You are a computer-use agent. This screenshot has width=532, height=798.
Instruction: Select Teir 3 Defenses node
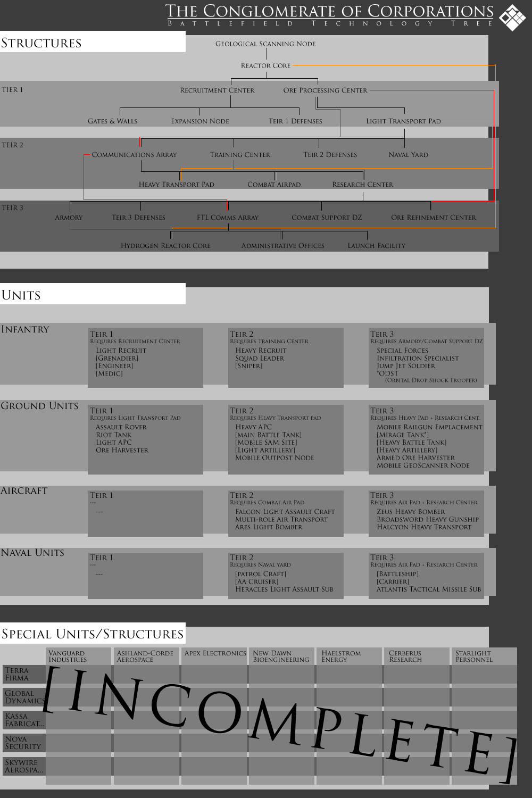138,218
